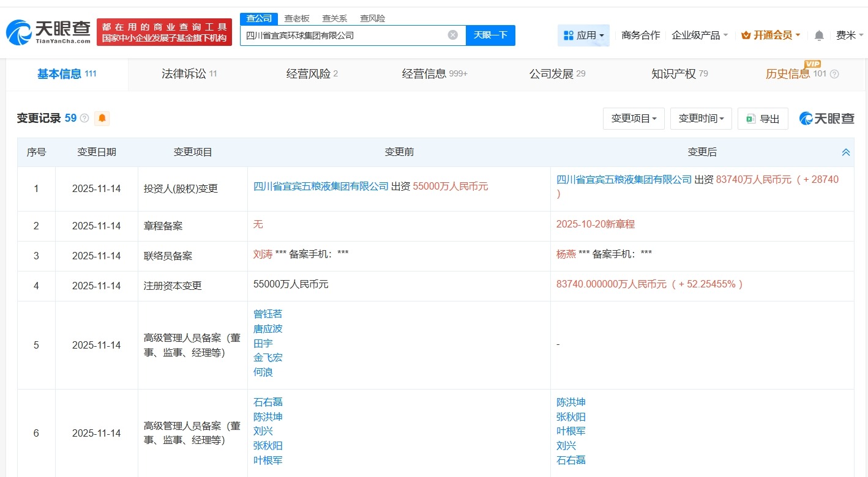Click the crown icon beside 开通会员
868x477 pixels.
pyautogui.click(x=745, y=35)
